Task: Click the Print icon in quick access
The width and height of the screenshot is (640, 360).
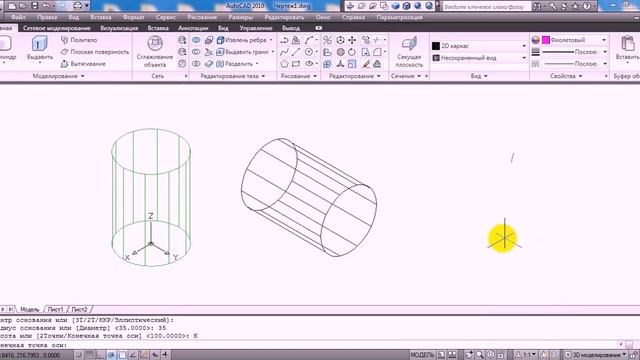Action: point(77,6)
